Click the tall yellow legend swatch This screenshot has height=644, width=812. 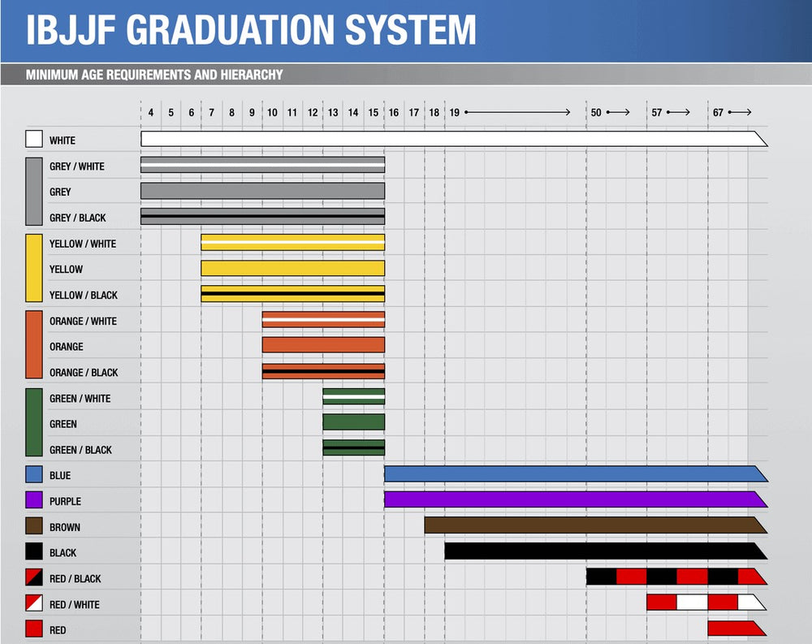point(34,268)
